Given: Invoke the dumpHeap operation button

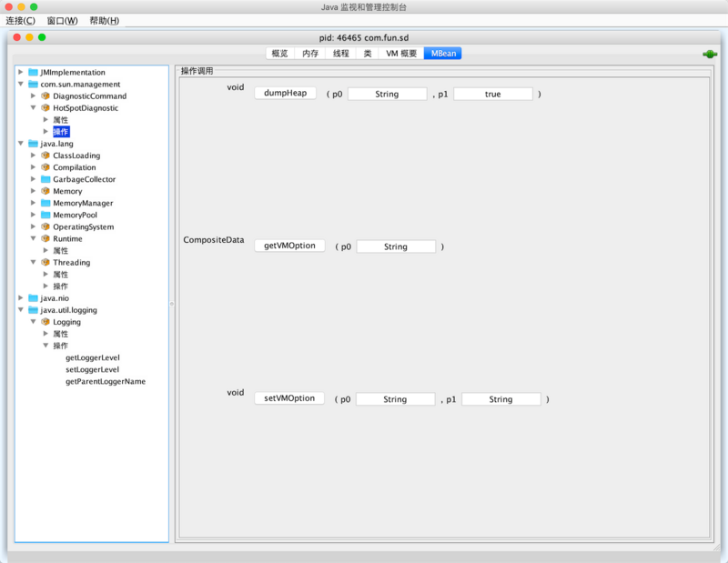Looking at the screenshot, I should tap(285, 93).
